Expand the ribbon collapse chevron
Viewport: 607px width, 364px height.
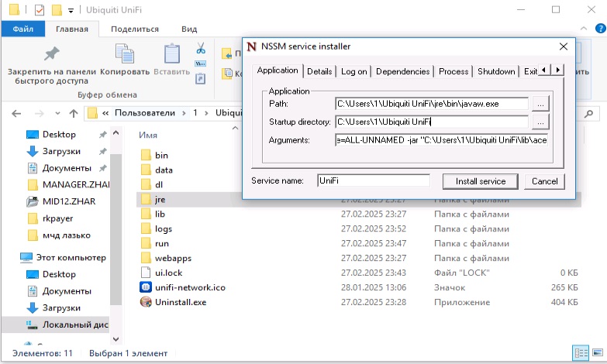click(584, 29)
